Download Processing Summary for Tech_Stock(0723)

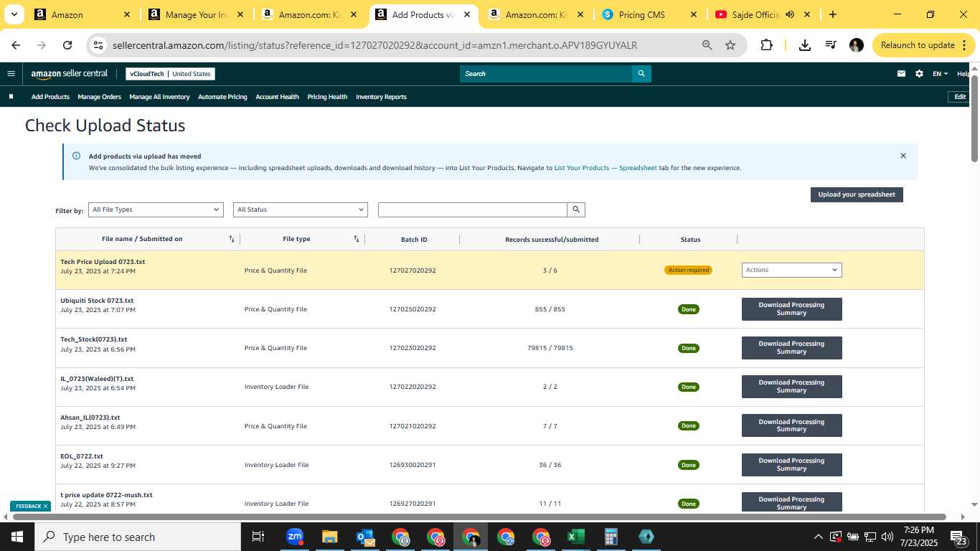tap(791, 348)
